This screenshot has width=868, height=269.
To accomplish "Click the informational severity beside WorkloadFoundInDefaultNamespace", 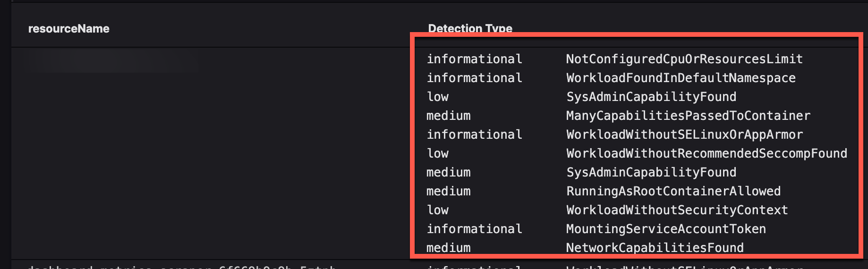I will pyautogui.click(x=474, y=78).
